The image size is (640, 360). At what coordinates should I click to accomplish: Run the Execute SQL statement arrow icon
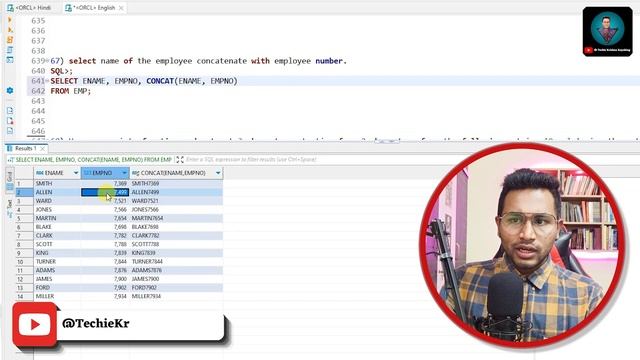[10, 20]
